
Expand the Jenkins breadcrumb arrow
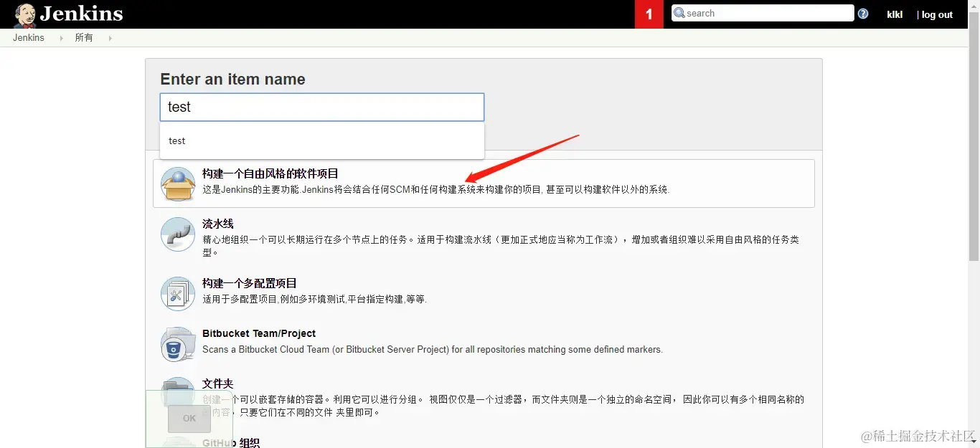[x=60, y=38]
